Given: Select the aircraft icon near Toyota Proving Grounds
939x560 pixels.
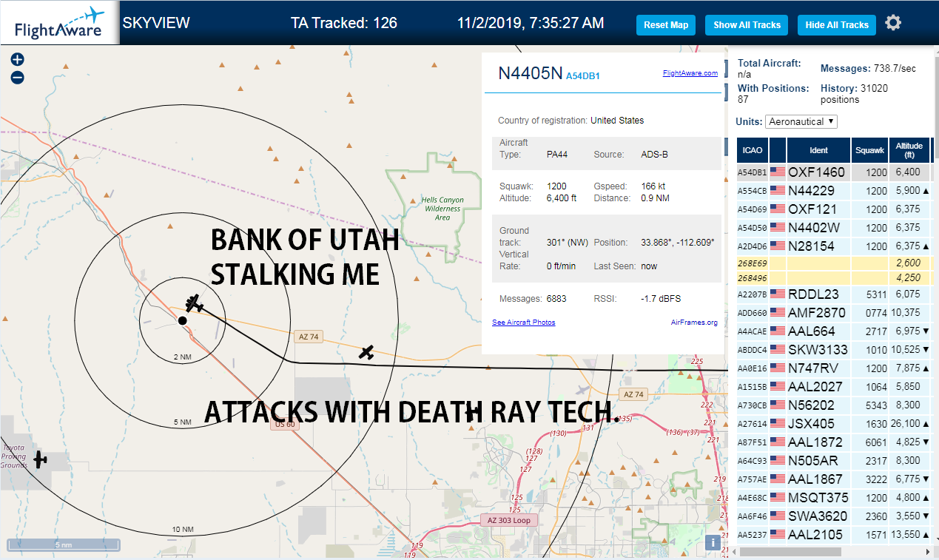Looking at the screenshot, I should pyautogui.click(x=41, y=460).
